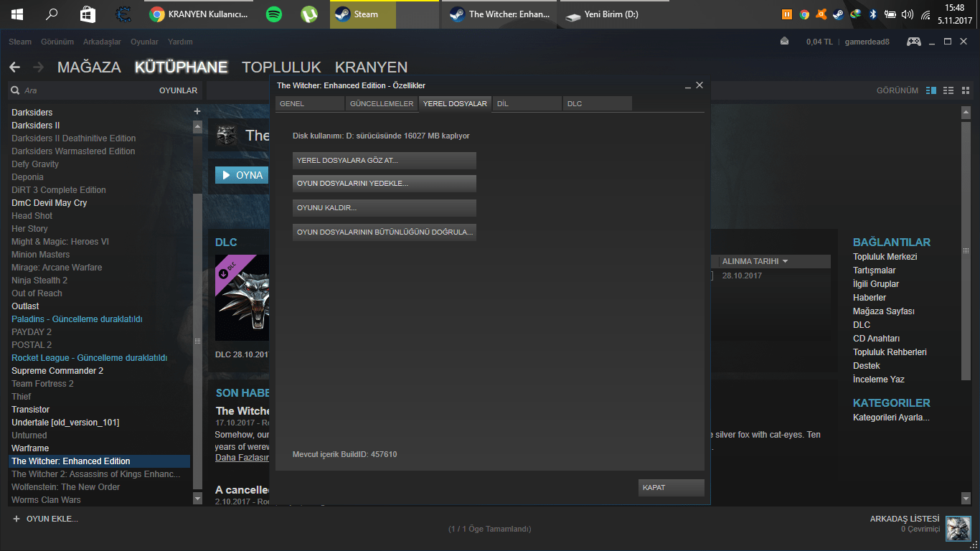This screenshot has height=551, width=980.
Task: Open the KRANYEN profile section
Action: coord(371,67)
